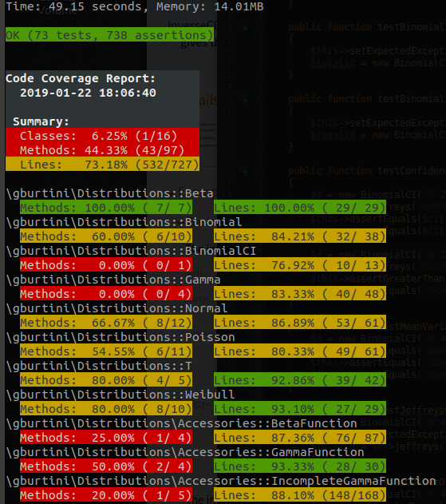446x504 pixels.
Task: Click BetaFunction 'Methods: 25.00% ( 1/ 4)'
Action: (106, 438)
